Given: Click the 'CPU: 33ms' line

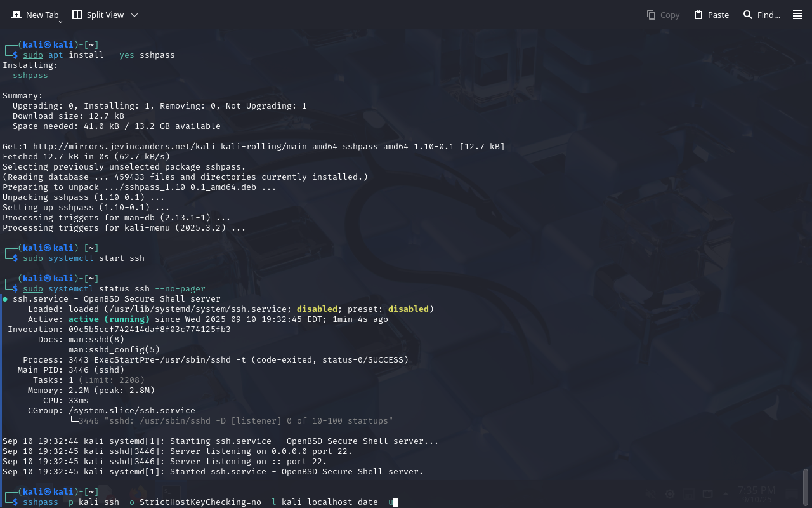Looking at the screenshot, I should point(66,401).
